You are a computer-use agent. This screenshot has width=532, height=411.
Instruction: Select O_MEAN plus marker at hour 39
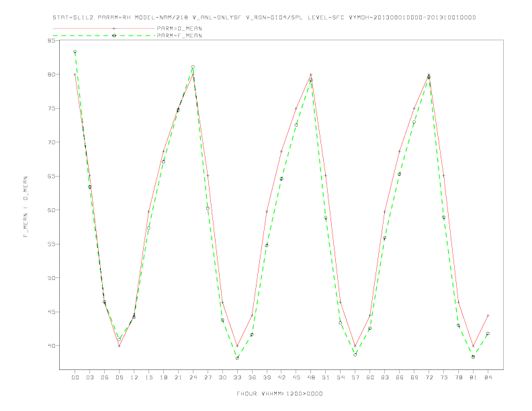point(267,212)
